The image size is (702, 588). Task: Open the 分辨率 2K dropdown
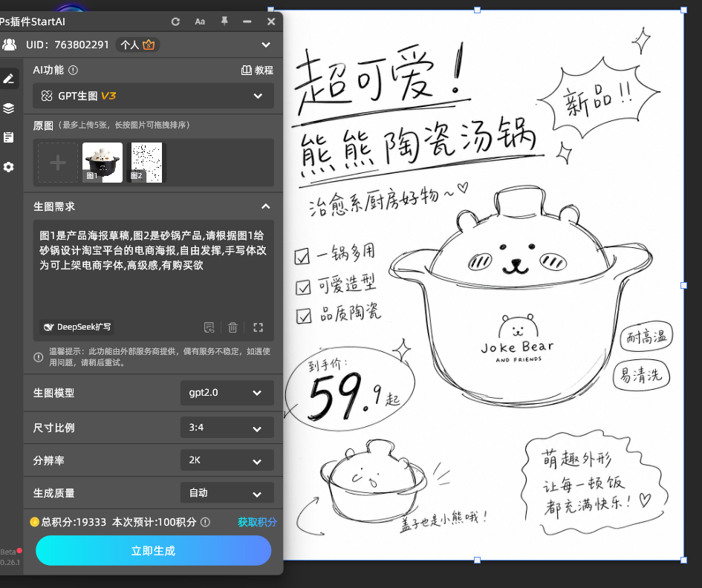227,460
